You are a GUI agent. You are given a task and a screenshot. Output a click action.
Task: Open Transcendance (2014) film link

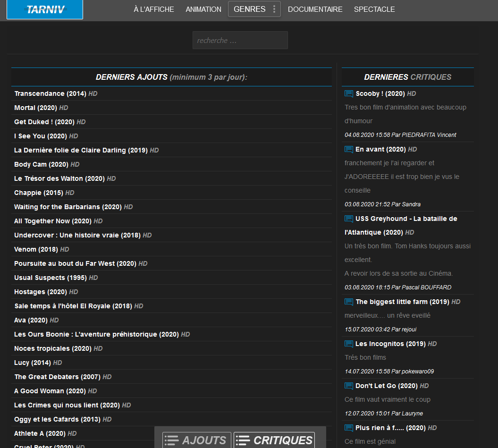[56, 94]
